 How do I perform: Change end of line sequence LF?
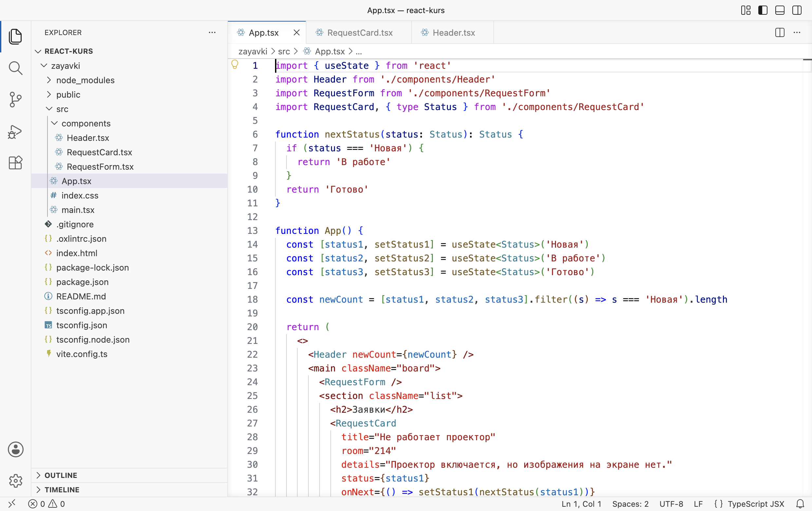[698, 503]
